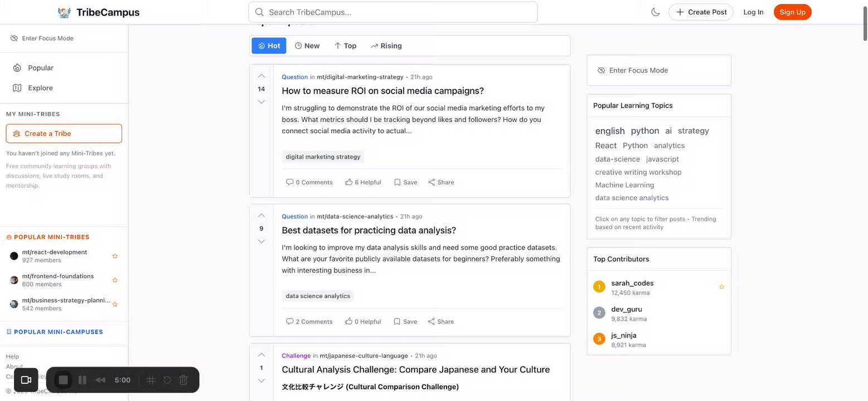Open comments on the ROI post
This screenshot has width=868, height=401.
(309, 182)
